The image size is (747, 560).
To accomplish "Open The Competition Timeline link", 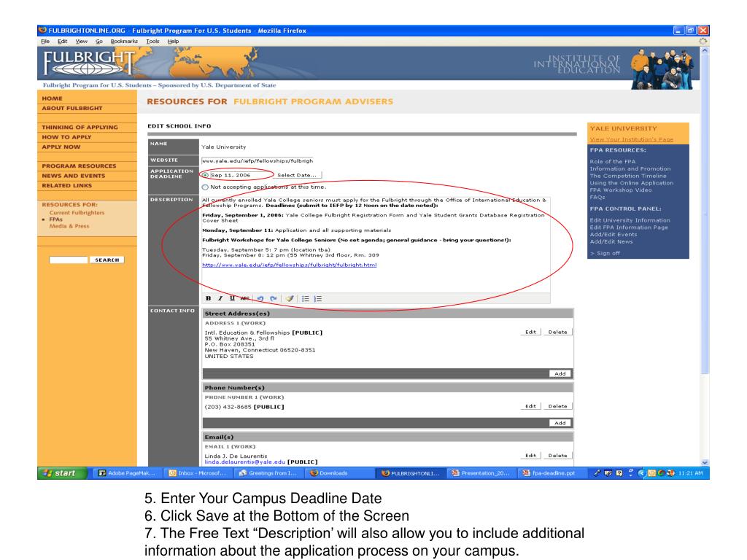I will tap(628, 176).
